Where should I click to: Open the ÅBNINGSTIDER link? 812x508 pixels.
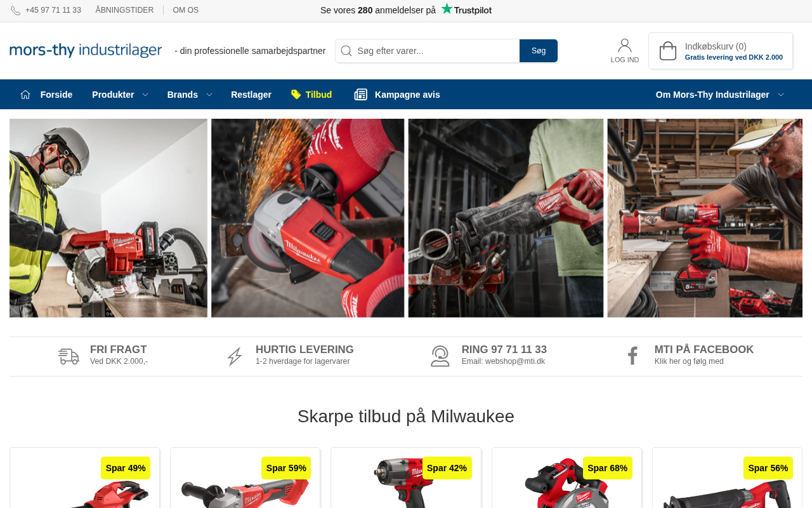pos(124,10)
